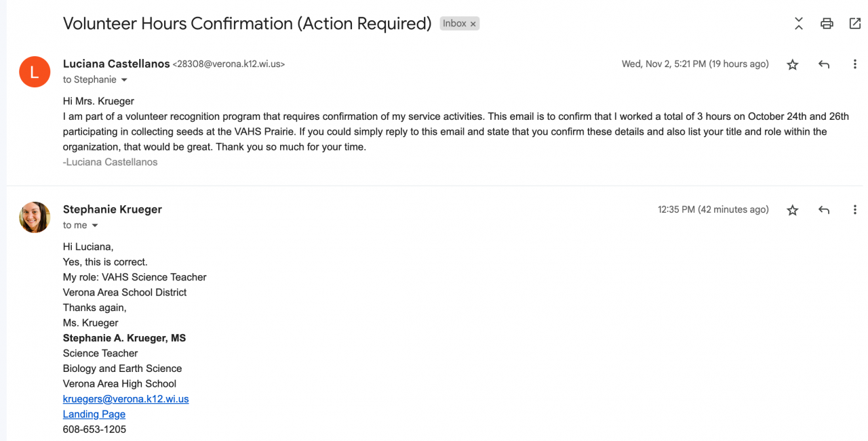Show details for the 'to me' recipients
Image resolution: width=868 pixels, height=441 pixels.
95,226
